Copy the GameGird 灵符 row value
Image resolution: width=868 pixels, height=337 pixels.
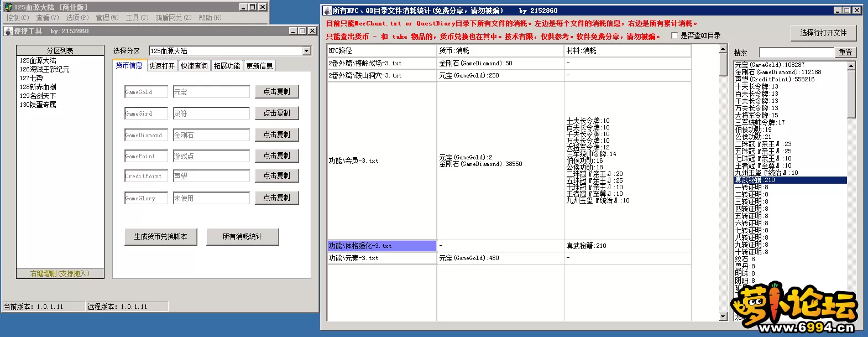276,113
